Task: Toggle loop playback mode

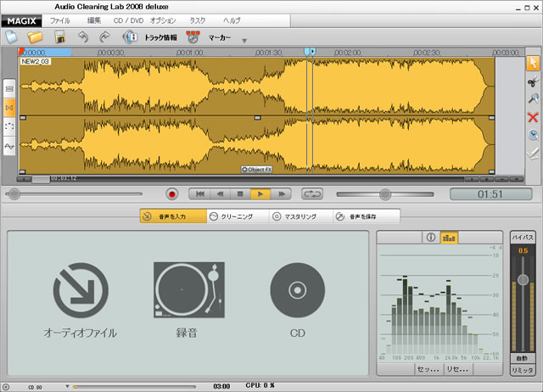Action: coord(313,193)
